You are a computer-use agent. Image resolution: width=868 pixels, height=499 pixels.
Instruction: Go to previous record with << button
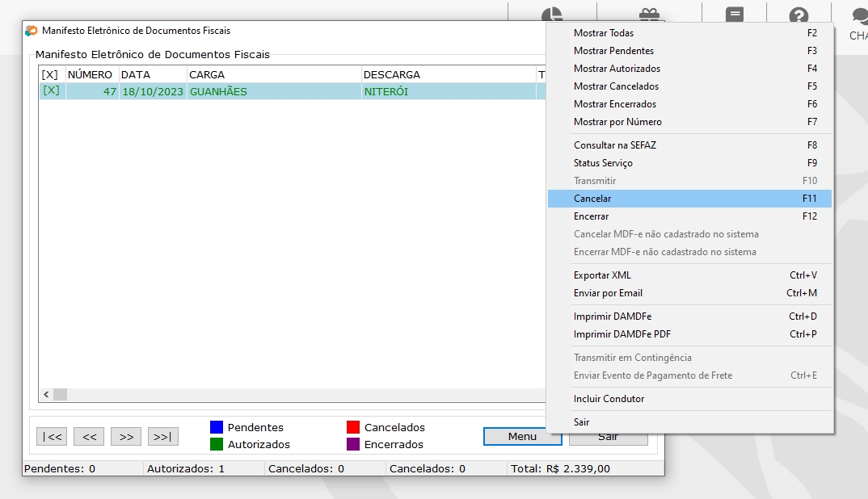pos(89,437)
